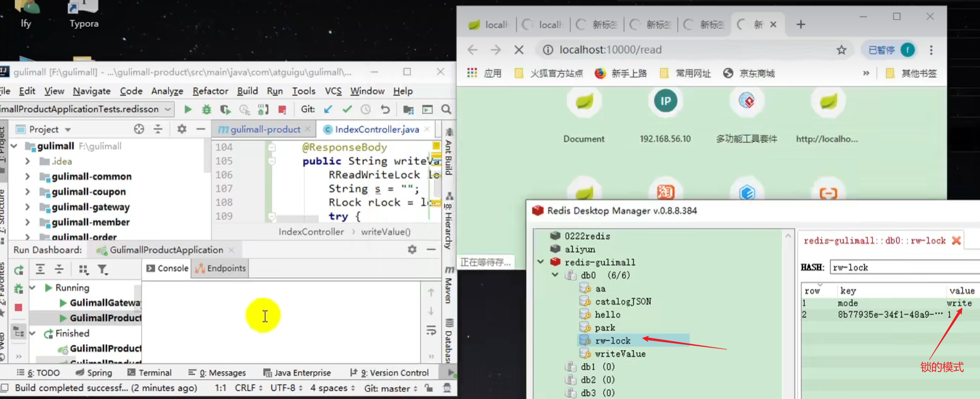
Task: Open Search Everywhere magnifier in IntelliJ toolbar
Action: [x=446, y=109]
